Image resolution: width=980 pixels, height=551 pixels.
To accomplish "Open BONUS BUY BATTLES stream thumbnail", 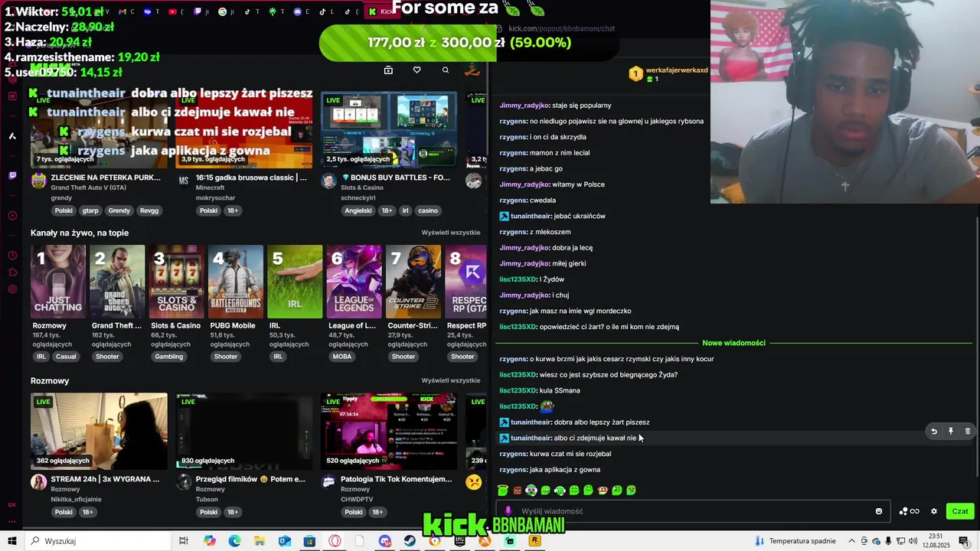I will [x=389, y=130].
